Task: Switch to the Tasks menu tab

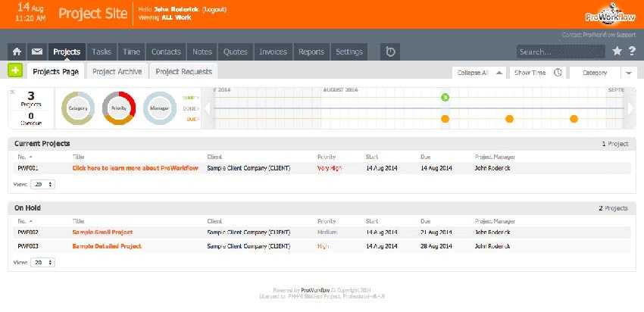Action: pyautogui.click(x=102, y=51)
